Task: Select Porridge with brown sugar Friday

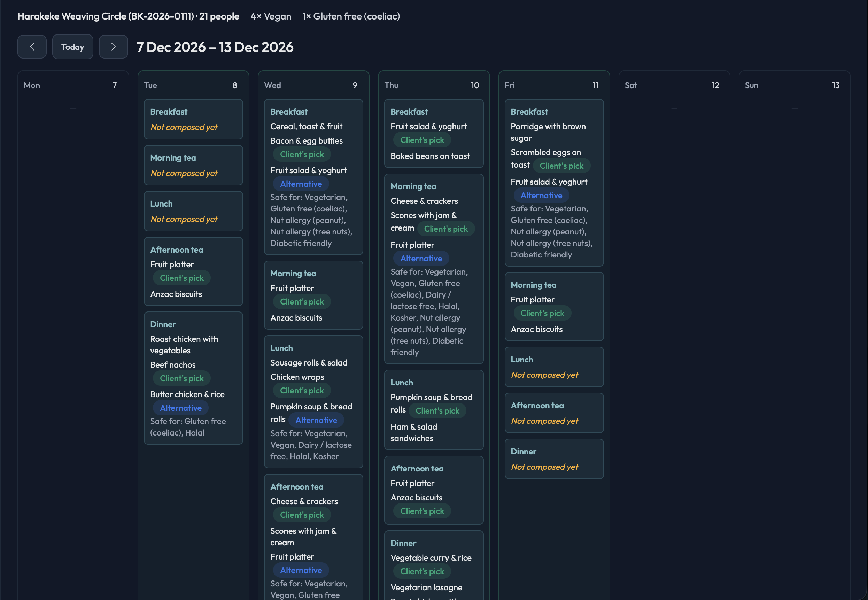Action: pyautogui.click(x=548, y=132)
